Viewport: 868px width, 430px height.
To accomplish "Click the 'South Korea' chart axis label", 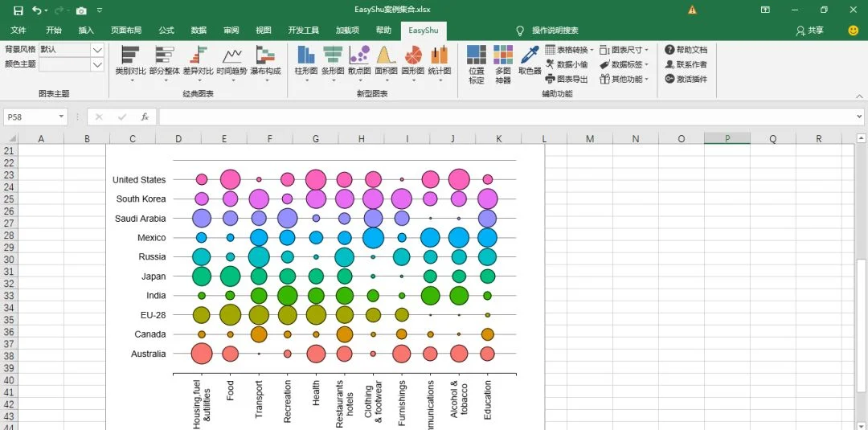I will tap(141, 199).
